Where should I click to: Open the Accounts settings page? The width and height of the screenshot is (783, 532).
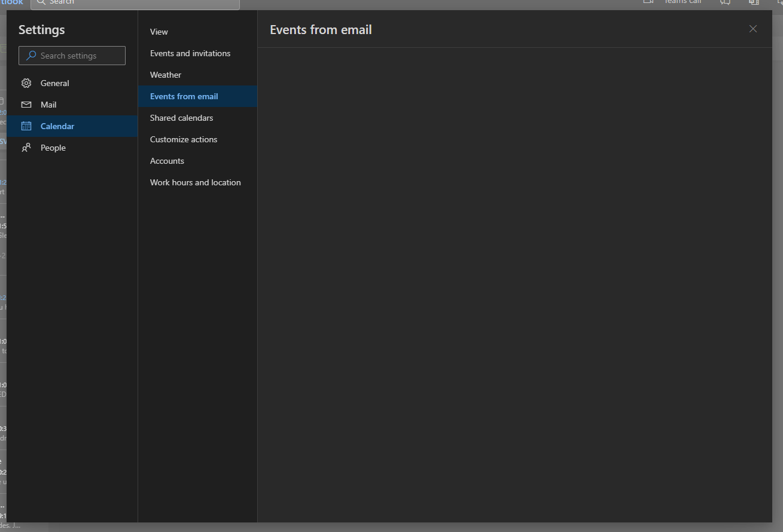coord(197,161)
